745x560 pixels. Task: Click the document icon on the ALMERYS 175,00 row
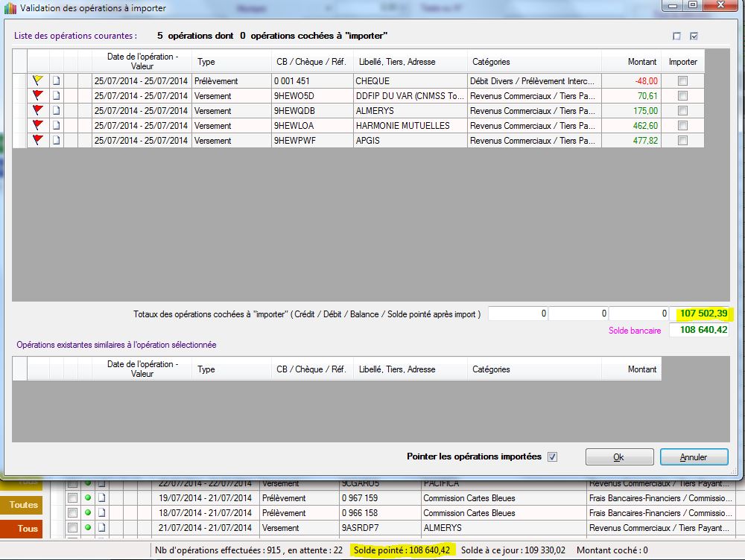click(x=56, y=110)
